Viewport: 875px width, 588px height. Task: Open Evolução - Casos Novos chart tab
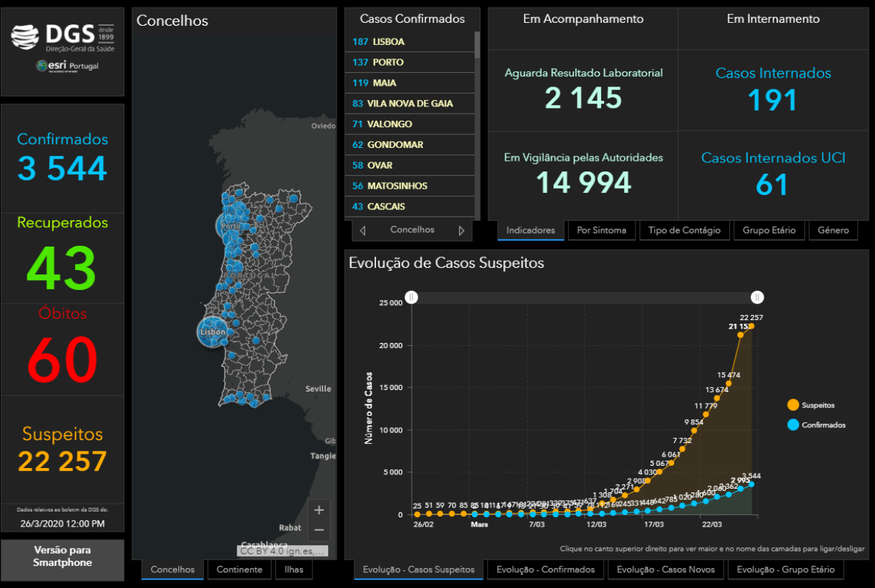tap(666, 569)
